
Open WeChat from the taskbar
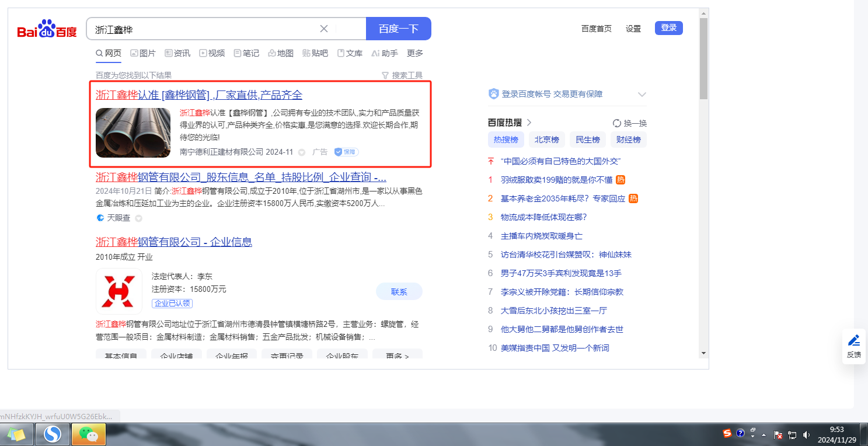point(89,434)
